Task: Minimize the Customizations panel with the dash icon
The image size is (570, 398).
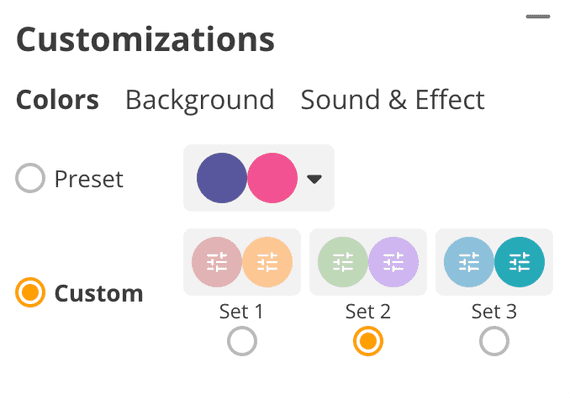Action: [538, 16]
